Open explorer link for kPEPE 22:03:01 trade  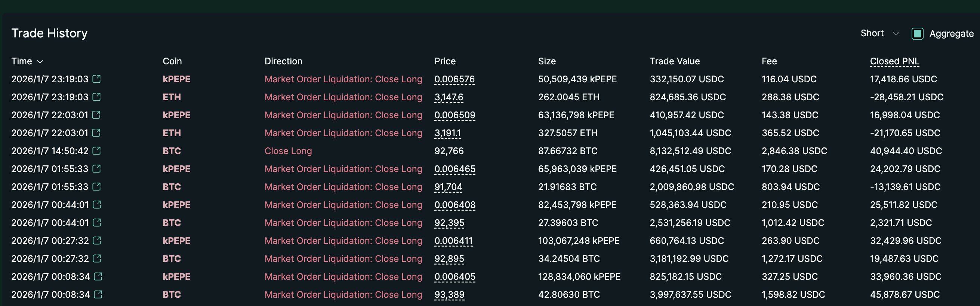(97, 114)
